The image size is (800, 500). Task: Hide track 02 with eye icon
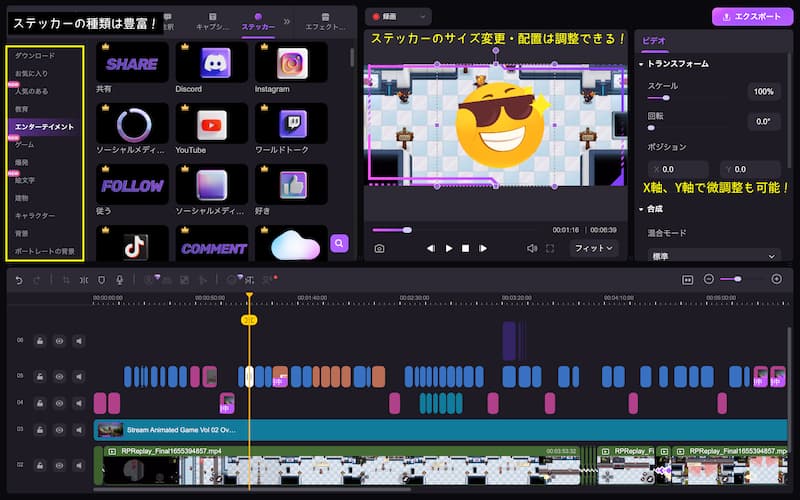point(59,465)
